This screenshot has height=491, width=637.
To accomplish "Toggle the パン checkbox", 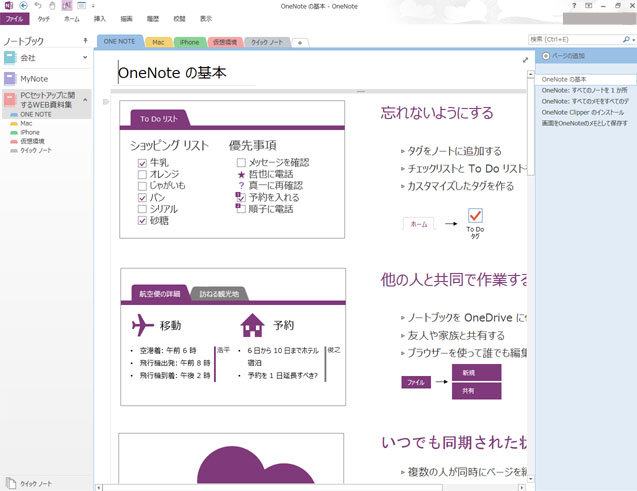I will click(x=142, y=198).
